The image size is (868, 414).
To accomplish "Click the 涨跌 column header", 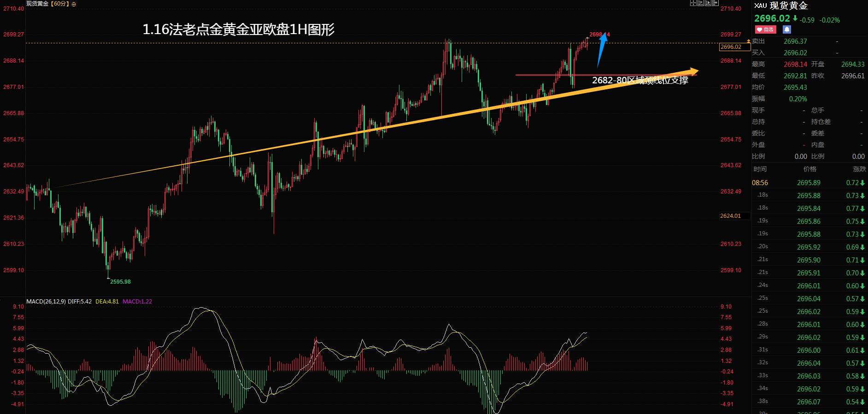I will [860, 169].
